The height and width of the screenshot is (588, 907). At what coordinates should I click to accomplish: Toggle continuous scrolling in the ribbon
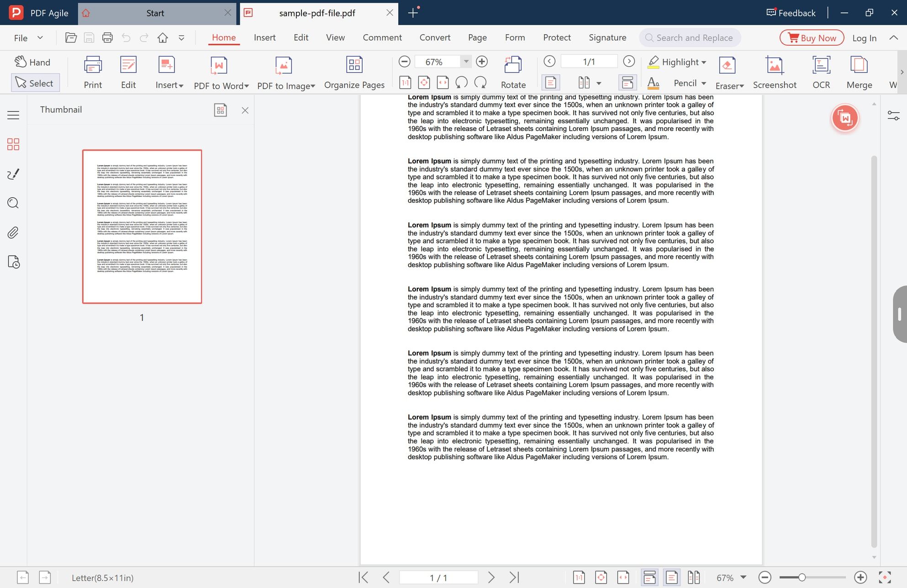point(628,83)
